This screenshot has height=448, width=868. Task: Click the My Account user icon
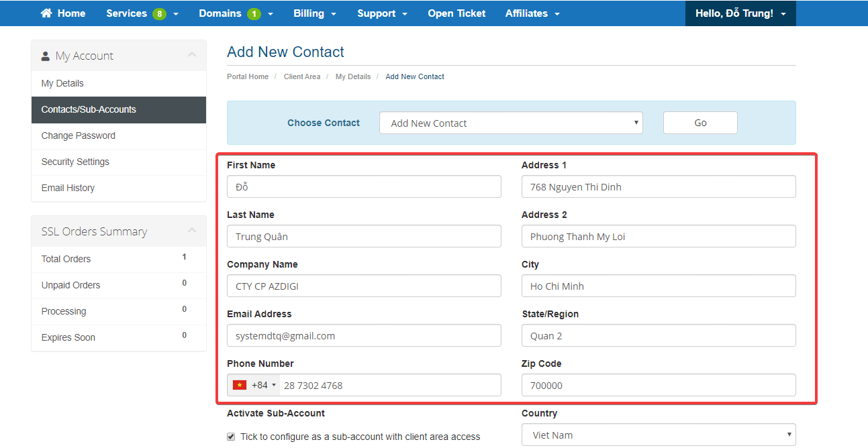point(46,56)
